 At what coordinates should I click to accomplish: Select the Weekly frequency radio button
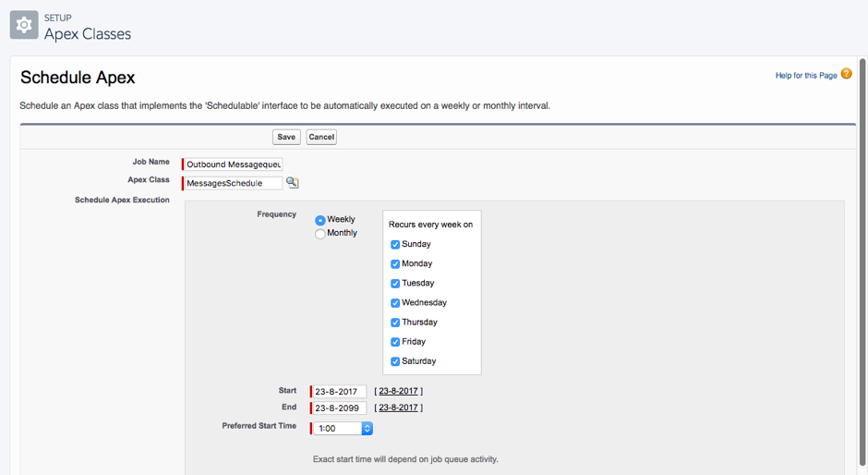tap(320, 220)
